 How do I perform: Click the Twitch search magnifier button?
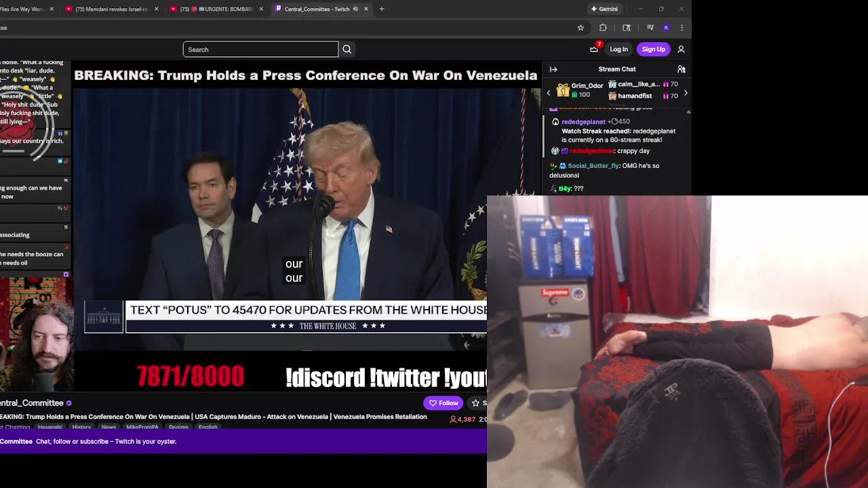point(347,49)
